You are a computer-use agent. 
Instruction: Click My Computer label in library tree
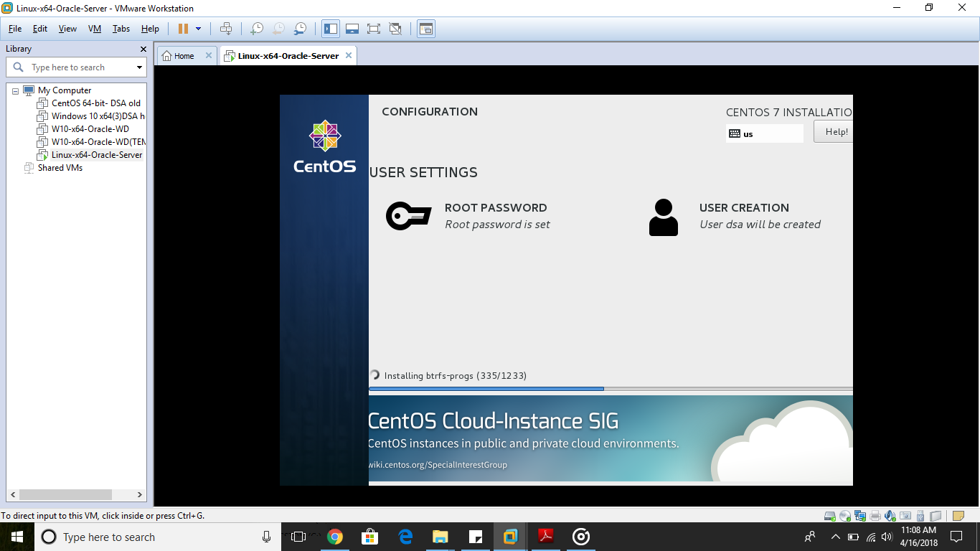[65, 90]
